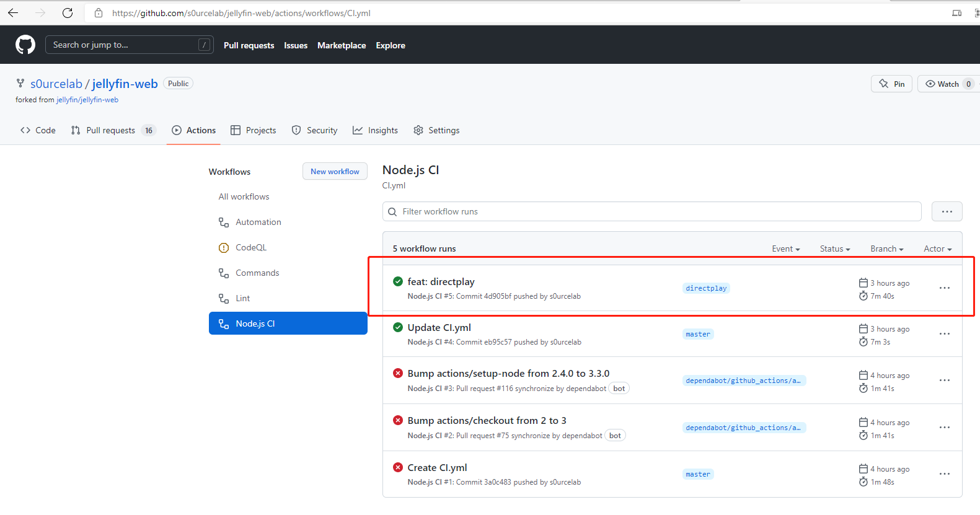Switch to the Insights tab

[376, 130]
